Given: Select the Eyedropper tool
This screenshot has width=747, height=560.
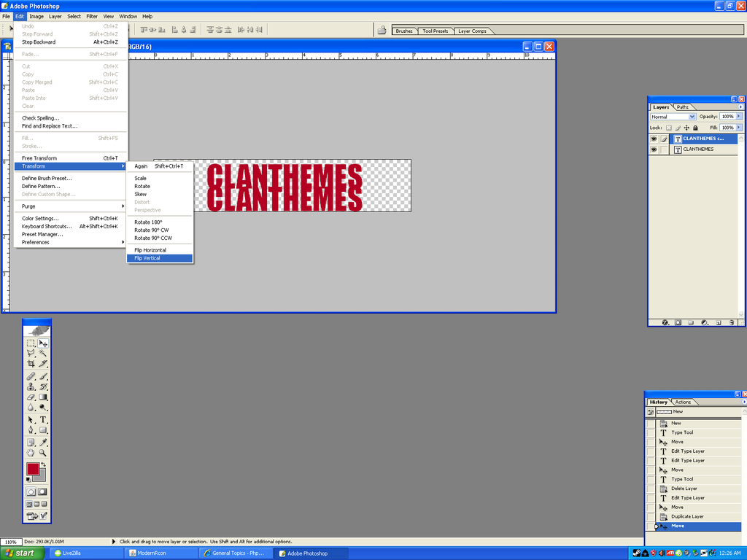Looking at the screenshot, I should [x=43, y=443].
